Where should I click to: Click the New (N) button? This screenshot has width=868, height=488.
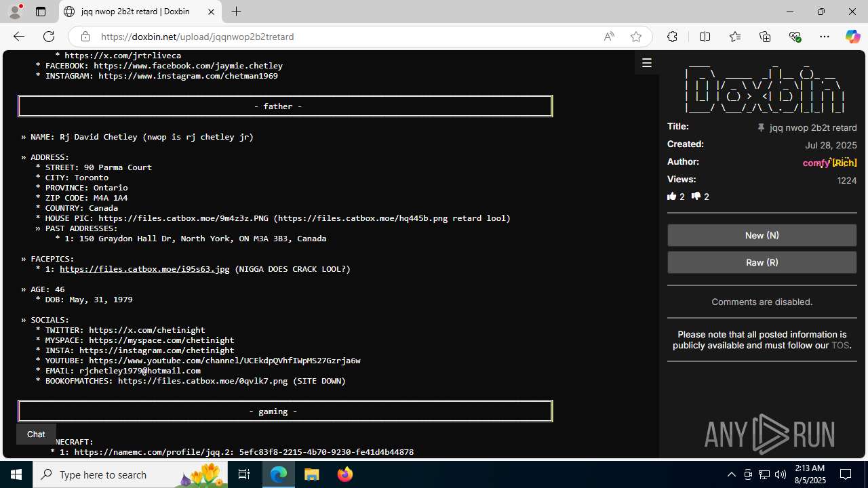click(762, 235)
